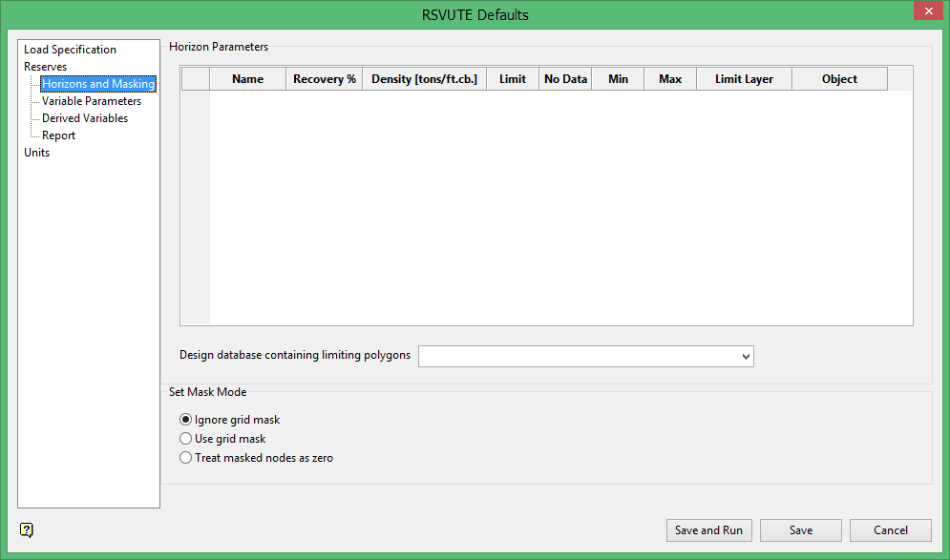Click the Name column header
This screenshot has width=950, height=560.
click(x=248, y=79)
